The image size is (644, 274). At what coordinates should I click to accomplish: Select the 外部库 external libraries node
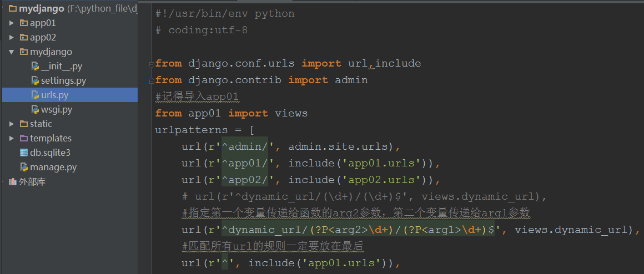click(32, 181)
